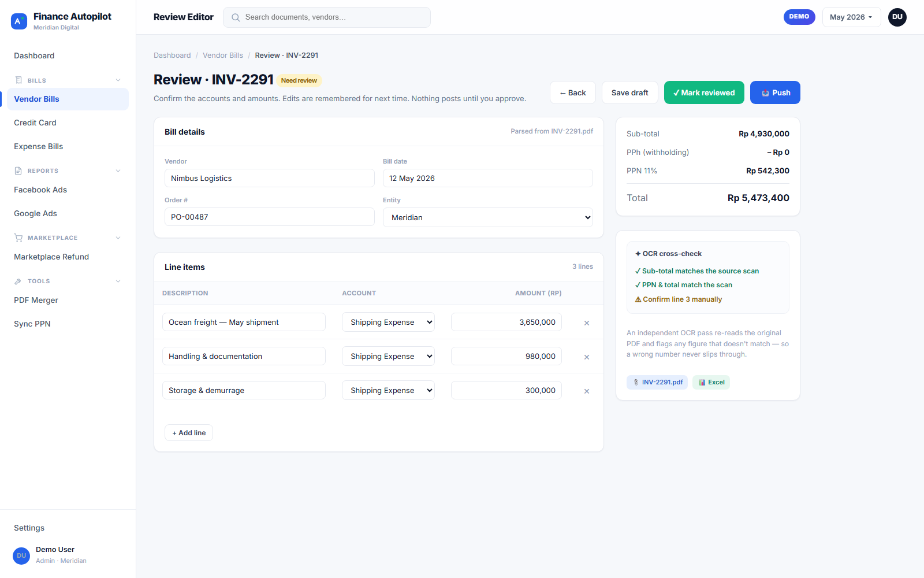924x578 pixels.
Task: Open the Entity dropdown showing Meridian
Action: (x=488, y=217)
